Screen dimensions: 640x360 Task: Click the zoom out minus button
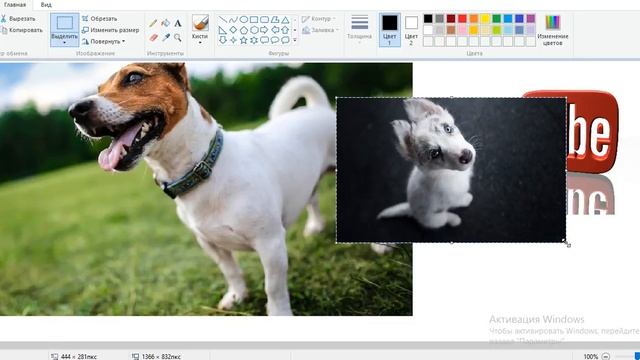pyautogui.click(x=606, y=356)
